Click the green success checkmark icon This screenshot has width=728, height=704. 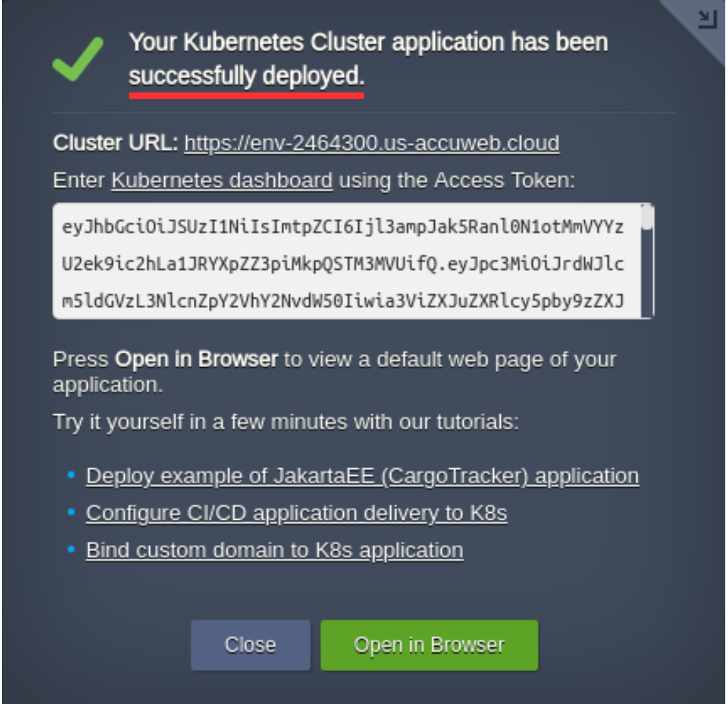pyautogui.click(x=78, y=59)
